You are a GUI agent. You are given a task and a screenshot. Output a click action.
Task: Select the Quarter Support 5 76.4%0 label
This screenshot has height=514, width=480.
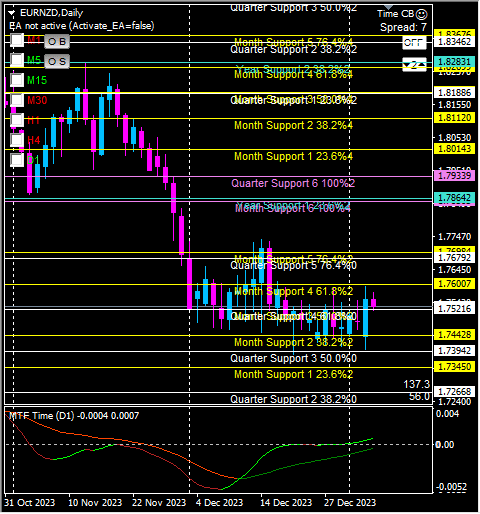[x=293, y=266]
